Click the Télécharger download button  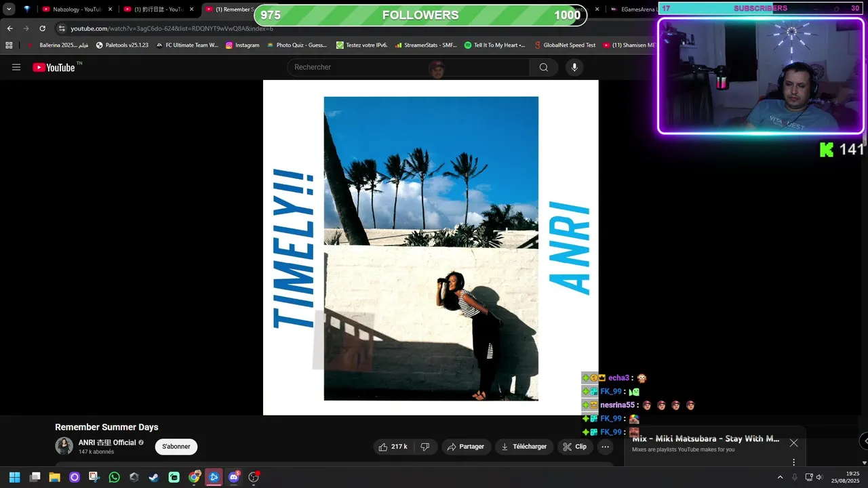tap(524, 447)
